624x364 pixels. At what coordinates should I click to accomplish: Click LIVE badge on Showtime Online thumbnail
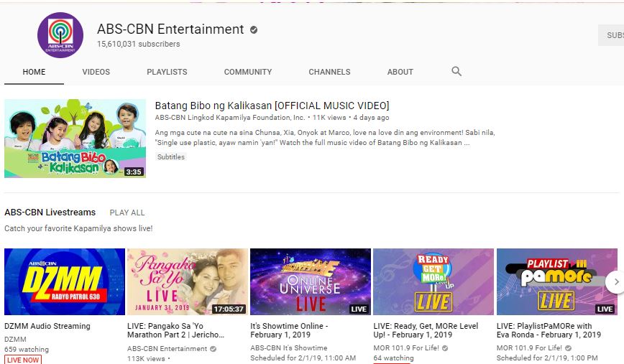359,309
